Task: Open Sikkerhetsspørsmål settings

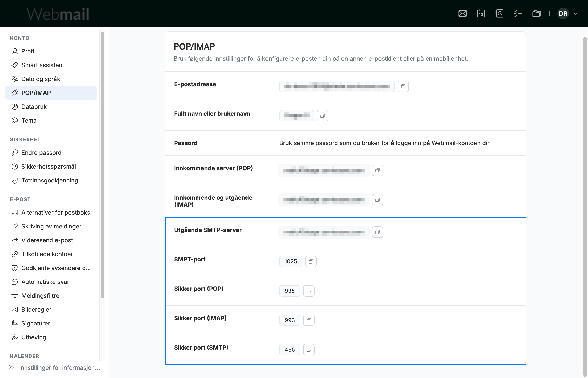Action: [x=51, y=166]
